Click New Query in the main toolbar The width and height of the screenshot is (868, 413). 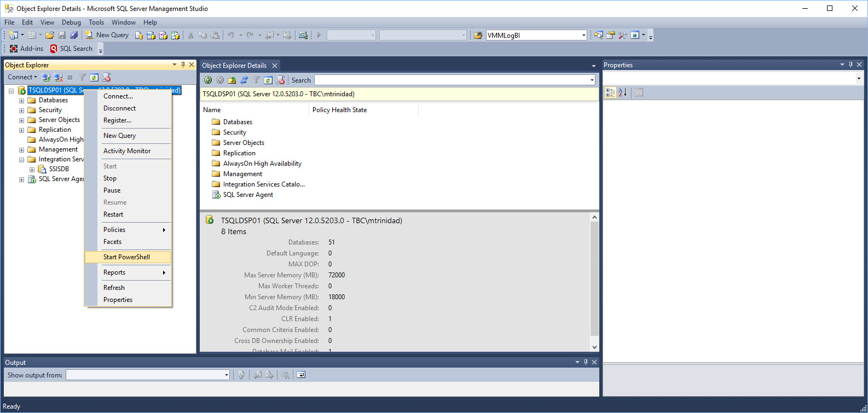pos(107,35)
